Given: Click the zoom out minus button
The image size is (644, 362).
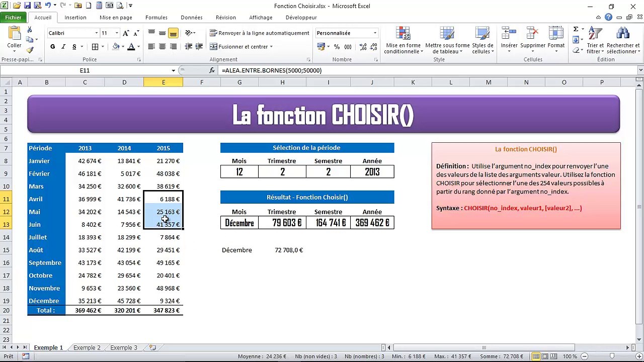Looking at the screenshot, I should 585,356.
